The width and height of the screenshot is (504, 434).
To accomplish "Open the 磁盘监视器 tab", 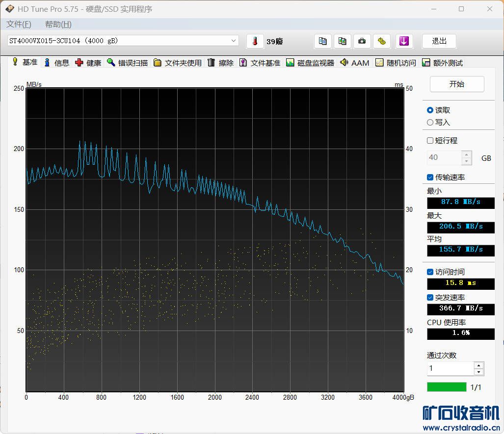I will coord(310,63).
